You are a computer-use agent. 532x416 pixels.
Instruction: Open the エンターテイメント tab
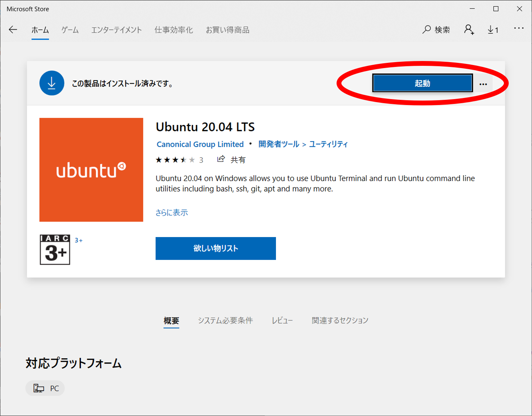tap(116, 30)
